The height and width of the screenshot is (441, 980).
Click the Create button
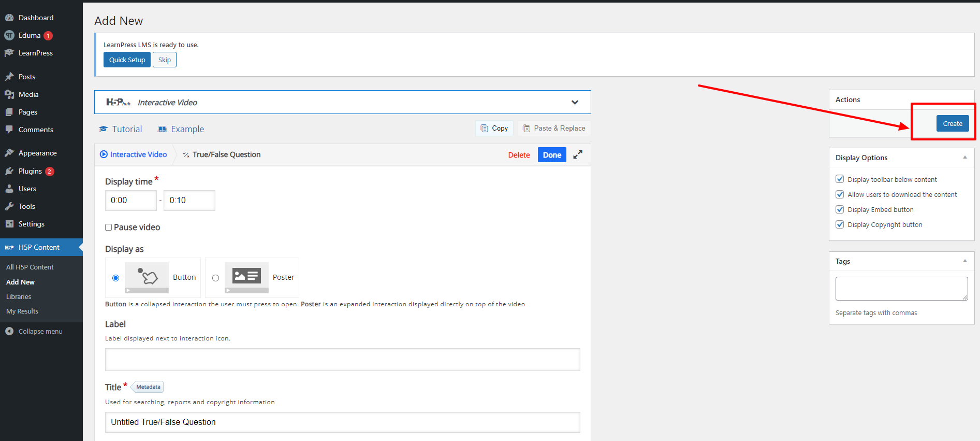tap(953, 123)
